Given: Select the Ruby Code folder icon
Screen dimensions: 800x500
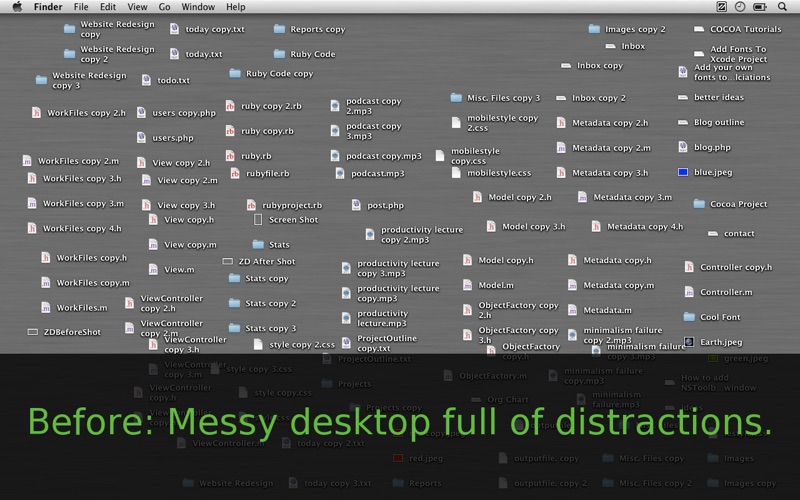Looking at the screenshot, I should pyautogui.click(x=279, y=55).
